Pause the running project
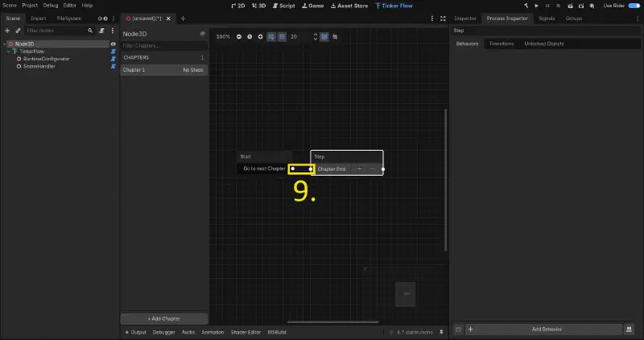The image size is (644, 340). [x=547, y=6]
